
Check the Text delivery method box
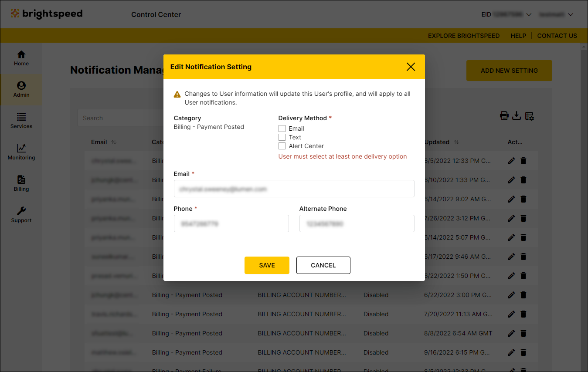pyautogui.click(x=282, y=137)
